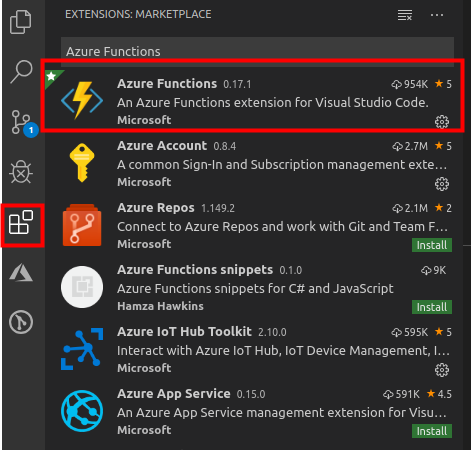
Task: Click 'Interact with Azure IoT Hub' description
Action: [283, 351]
